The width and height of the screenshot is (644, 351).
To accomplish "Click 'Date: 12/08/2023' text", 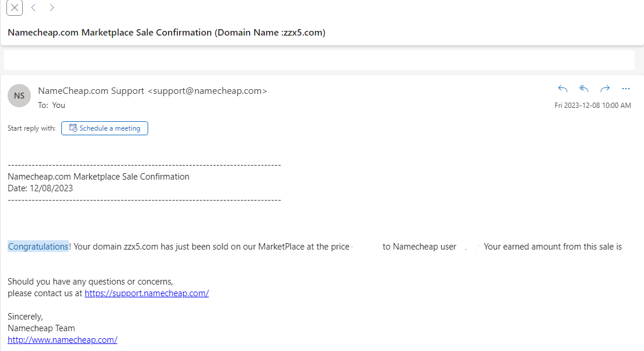I will 40,188.
